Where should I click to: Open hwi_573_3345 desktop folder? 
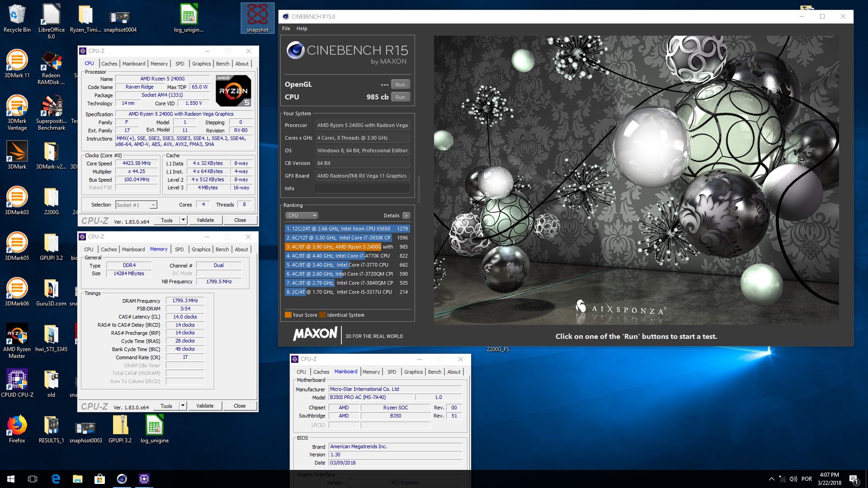[x=51, y=338]
